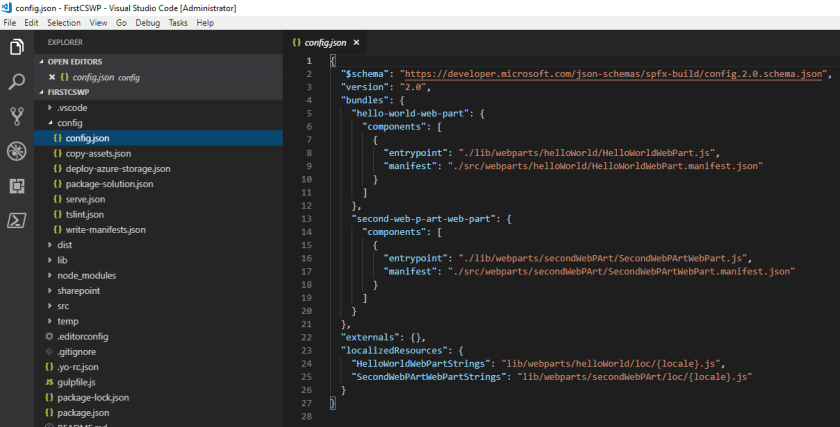Open the schema URL link in editor
Viewport: 840px width, 427px height.
click(615, 73)
